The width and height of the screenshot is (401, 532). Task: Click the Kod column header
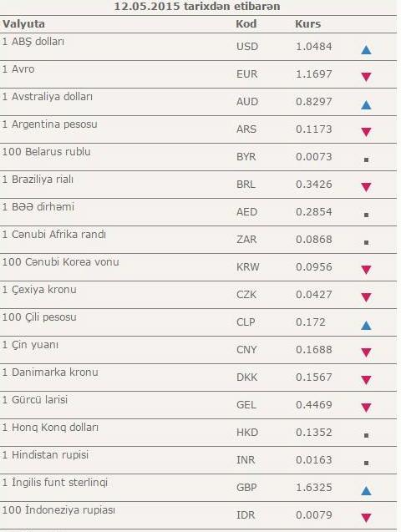pos(246,24)
